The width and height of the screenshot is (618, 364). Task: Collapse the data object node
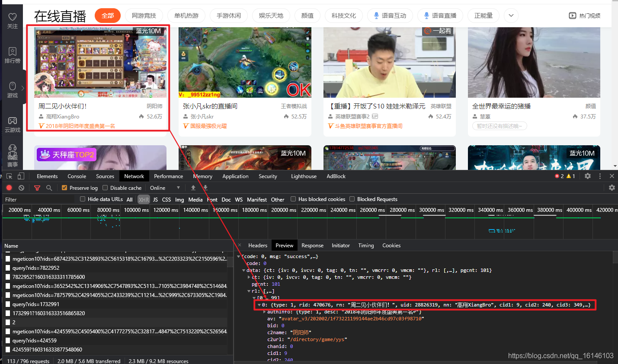click(x=243, y=270)
